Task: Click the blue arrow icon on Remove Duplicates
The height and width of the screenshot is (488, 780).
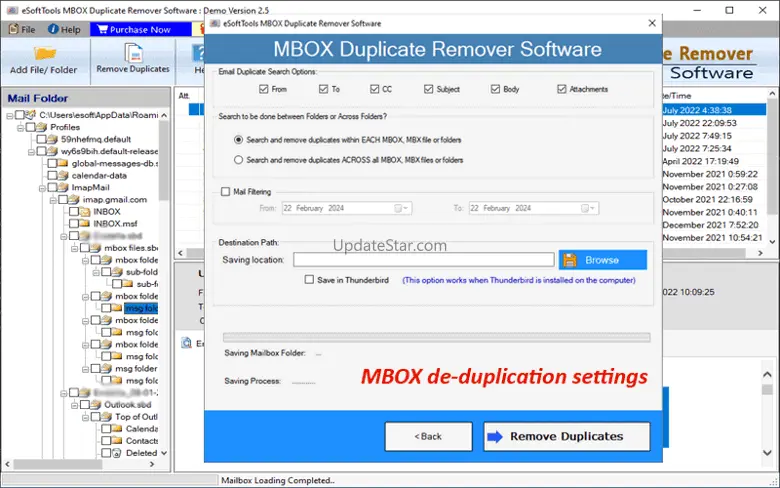Action: click(x=494, y=436)
